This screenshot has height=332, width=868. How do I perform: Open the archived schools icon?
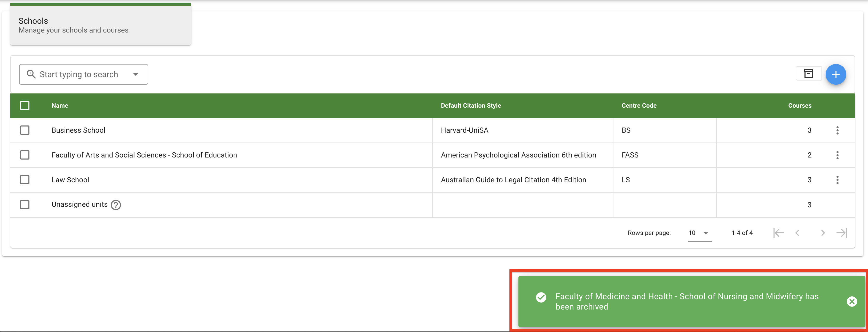click(808, 74)
